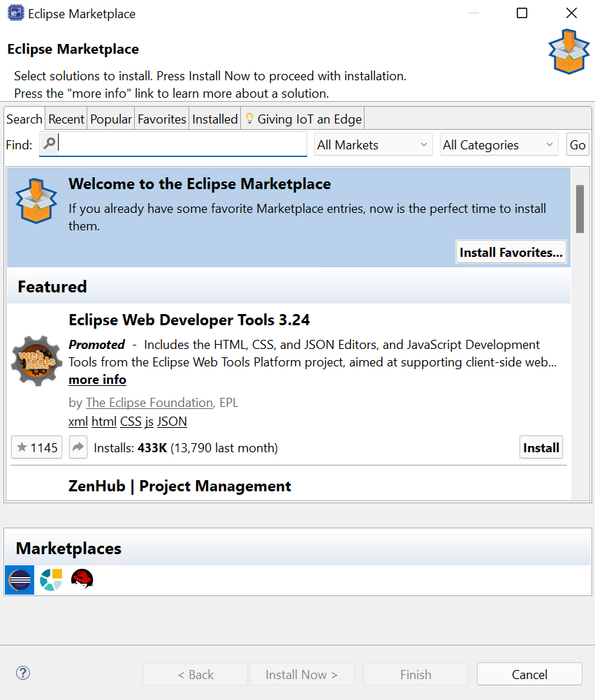Click the ZenHub | Project Management title
Viewport: 595px width, 700px height.
(179, 486)
